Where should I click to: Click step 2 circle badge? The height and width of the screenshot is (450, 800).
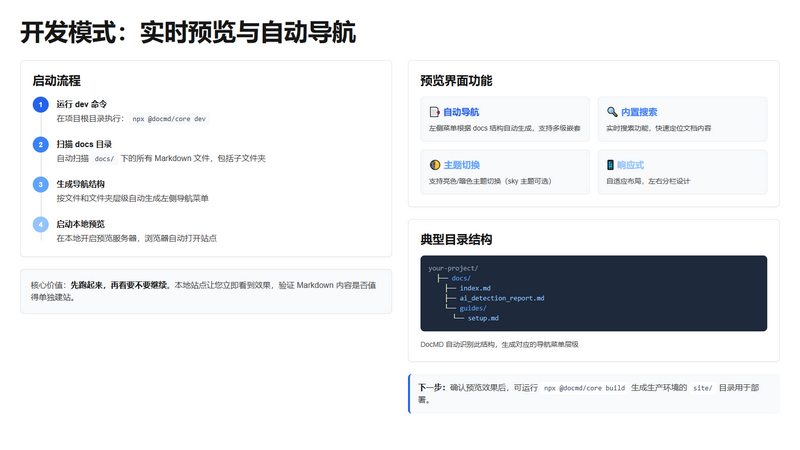coord(41,144)
